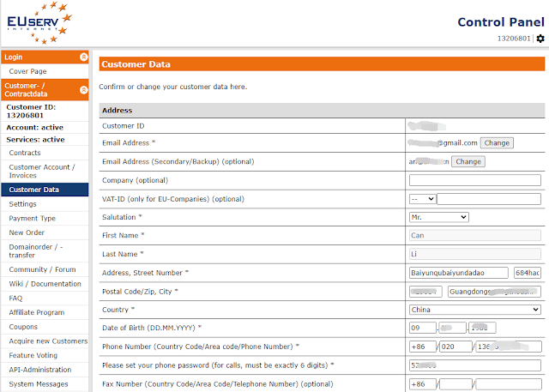The image size is (549, 392).
Task: Open the Salutation dropdown
Action: 439,217
